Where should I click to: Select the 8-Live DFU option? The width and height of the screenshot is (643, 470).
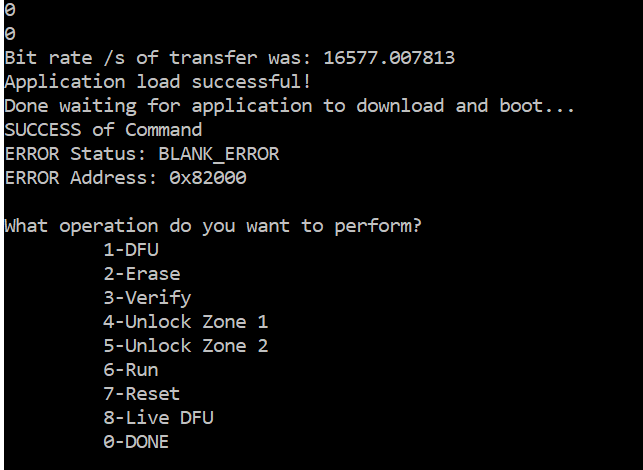coord(158,418)
